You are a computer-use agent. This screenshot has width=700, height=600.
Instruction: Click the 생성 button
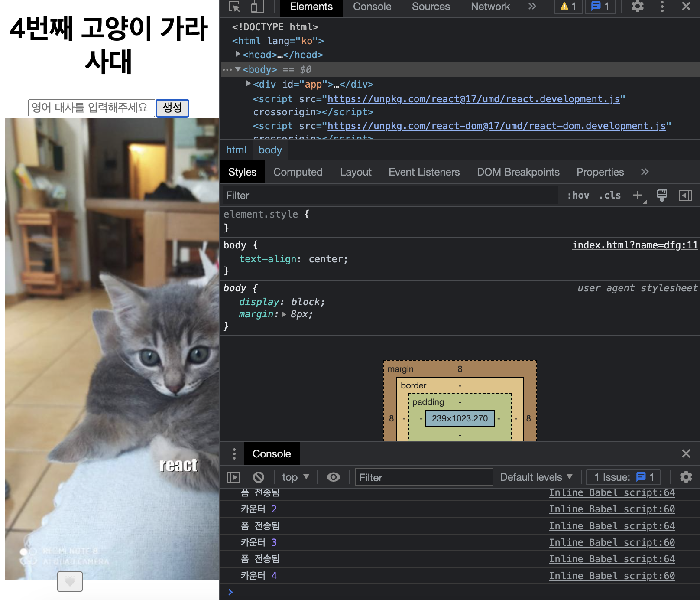pos(172,108)
